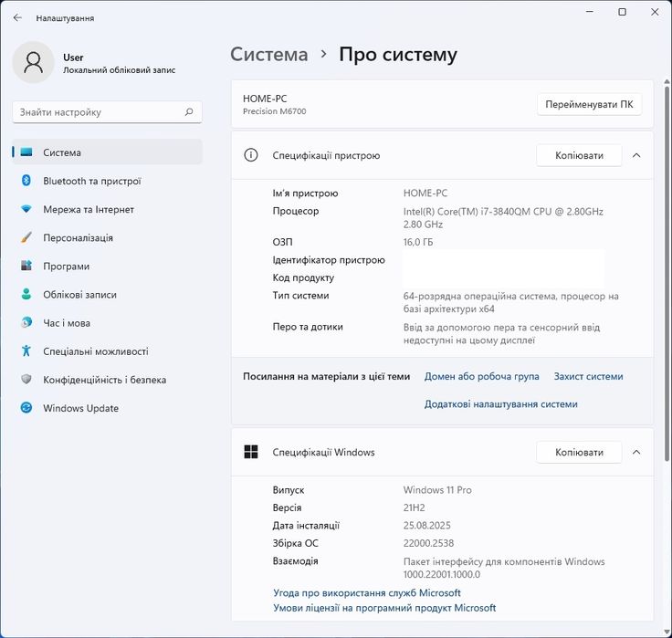Go to Конфіденційність і безпека settings
Screen dimensions: 672x638
[x=107, y=379]
